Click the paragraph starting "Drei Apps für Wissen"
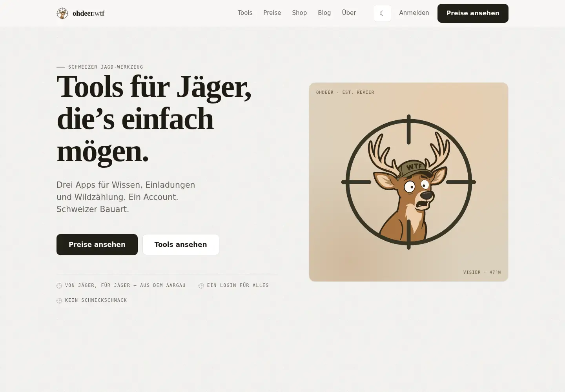The width and height of the screenshot is (565, 392). click(x=126, y=197)
